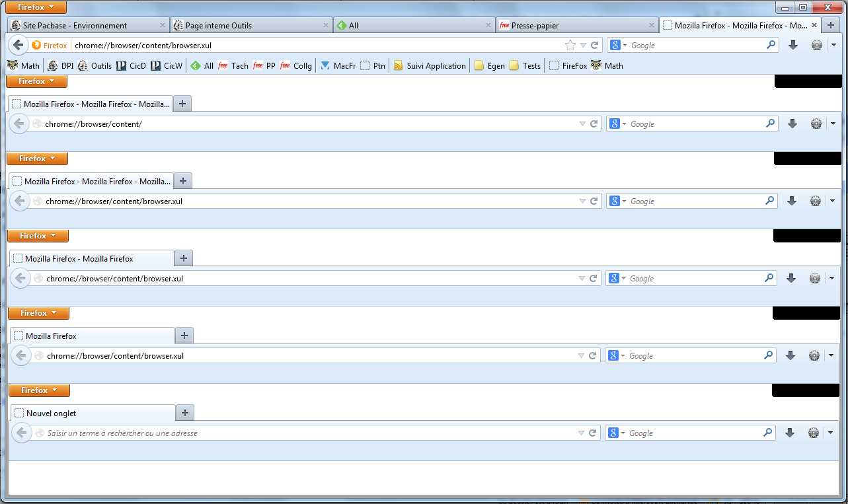The height and width of the screenshot is (504, 848).
Task: Open the MacFr bookmark
Action: pyautogui.click(x=338, y=65)
